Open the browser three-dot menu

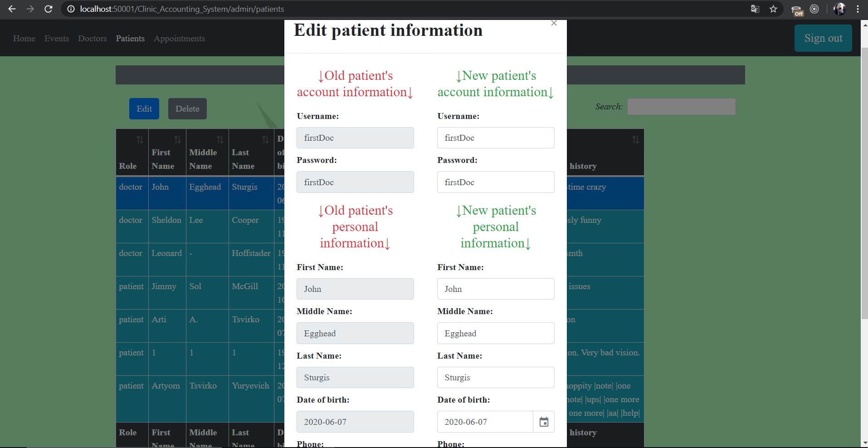[858, 9]
